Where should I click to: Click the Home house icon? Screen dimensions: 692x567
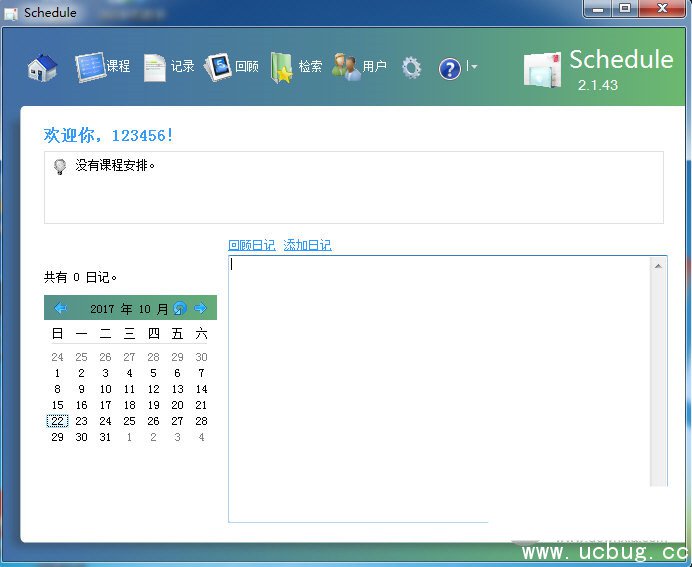click(42, 68)
